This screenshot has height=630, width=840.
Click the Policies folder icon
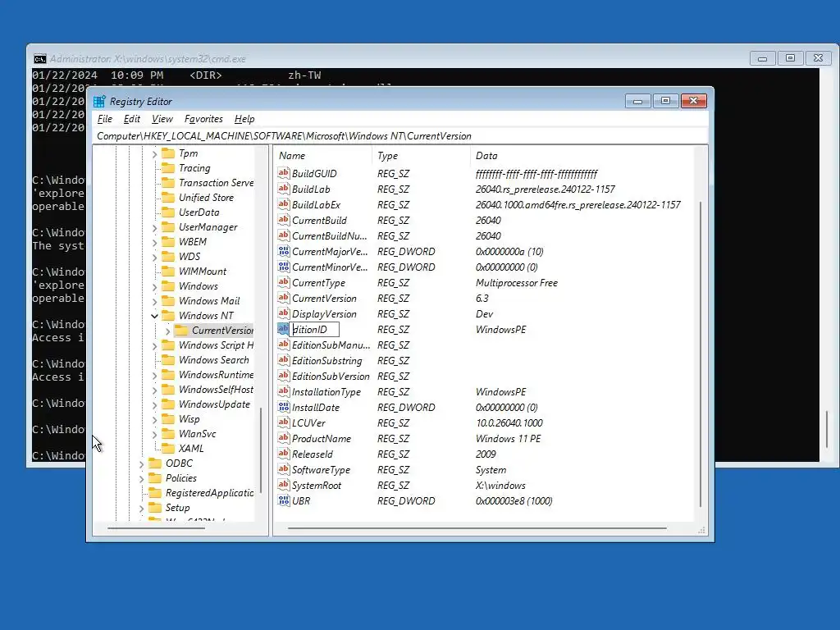155,478
